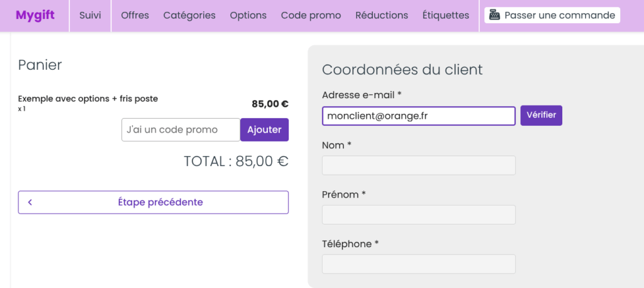This screenshot has height=288, width=644.
Task: Click into the Adresse e-mail field
Action: point(418,116)
